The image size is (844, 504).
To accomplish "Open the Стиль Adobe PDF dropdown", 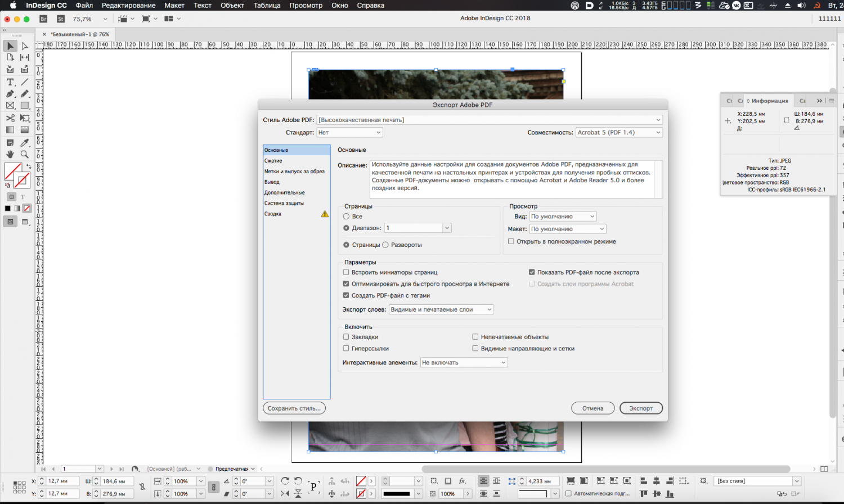I will (x=490, y=120).
